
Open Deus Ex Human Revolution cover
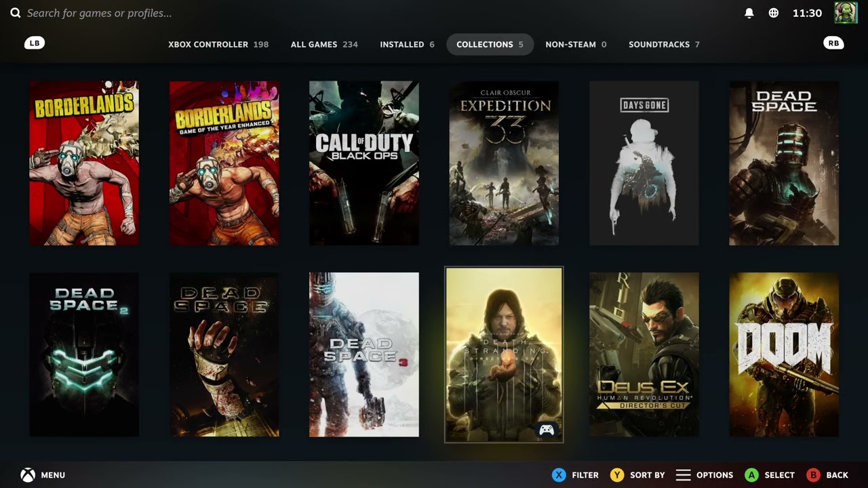point(644,354)
